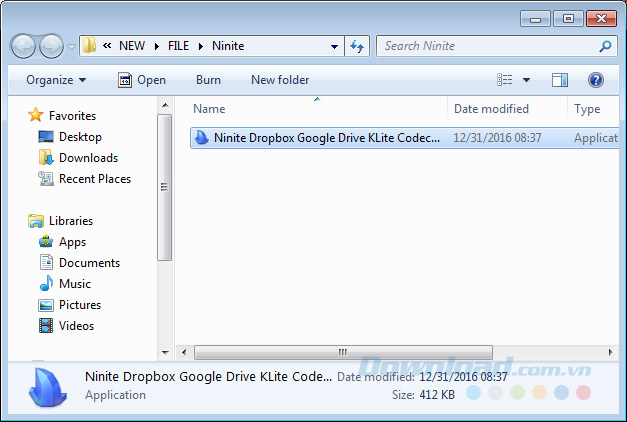Screen dimensions: 627x422
Task: Click the folder icon in address bar
Action: pos(90,46)
